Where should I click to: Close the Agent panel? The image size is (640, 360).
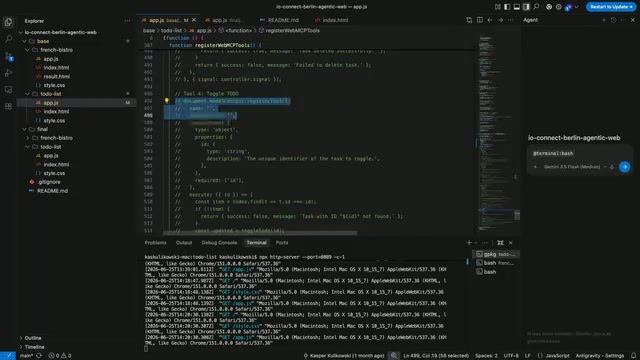pos(633,20)
